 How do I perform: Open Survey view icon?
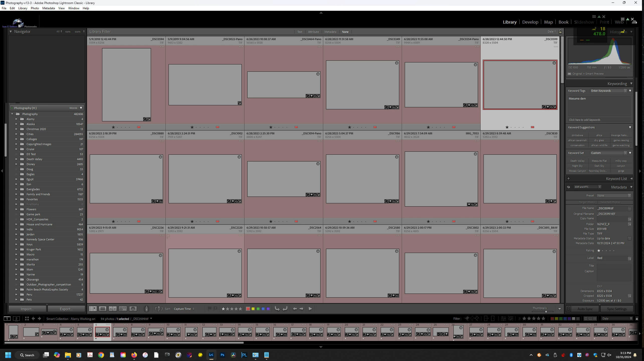click(x=123, y=309)
